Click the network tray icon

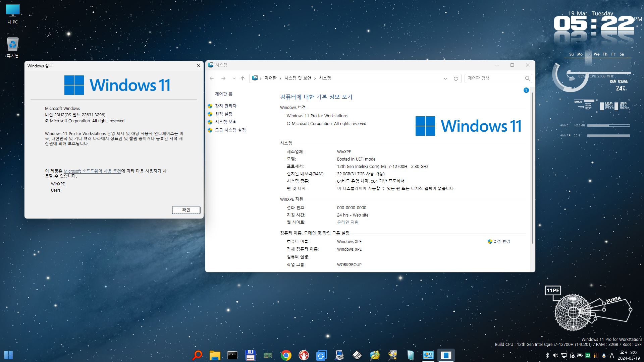(x=564, y=355)
